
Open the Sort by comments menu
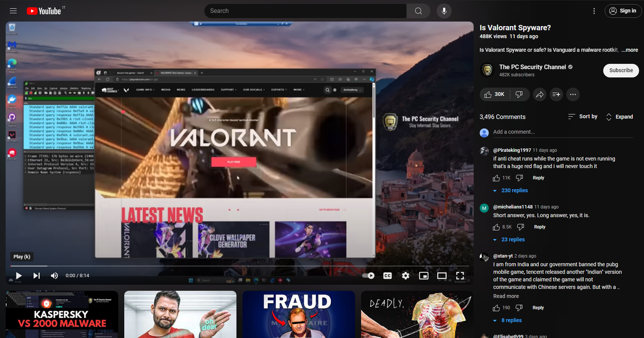(583, 117)
